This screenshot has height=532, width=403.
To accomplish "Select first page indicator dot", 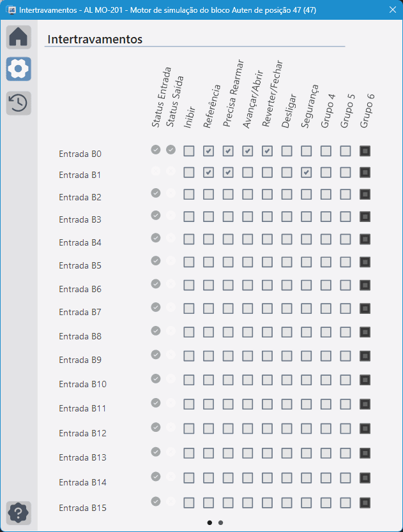I will (209, 522).
